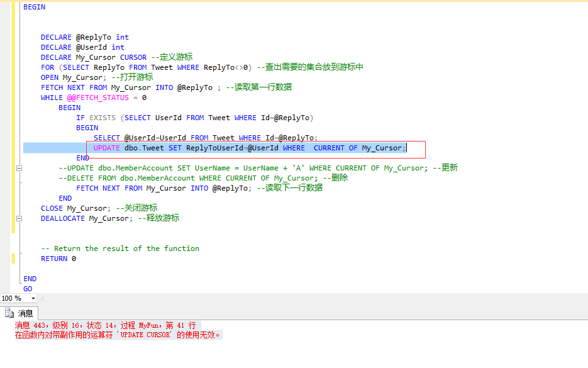Click the DECLARE @UserId int line
The width and height of the screenshot is (588, 368).
pyautogui.click(x=82, y=47)
